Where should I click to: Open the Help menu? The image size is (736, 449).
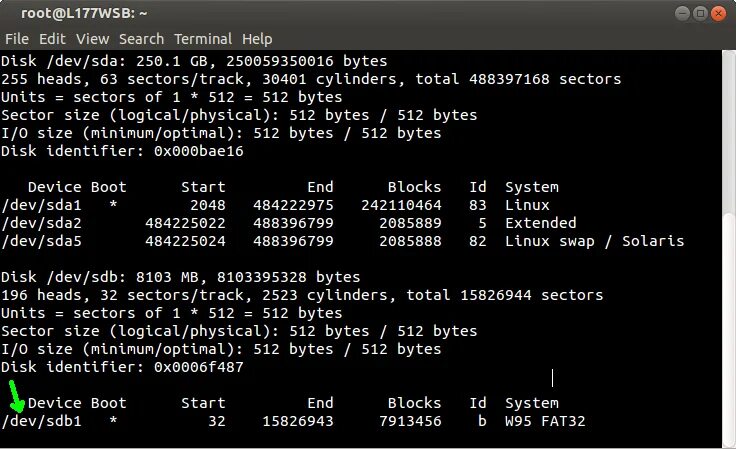pos(257,39)
